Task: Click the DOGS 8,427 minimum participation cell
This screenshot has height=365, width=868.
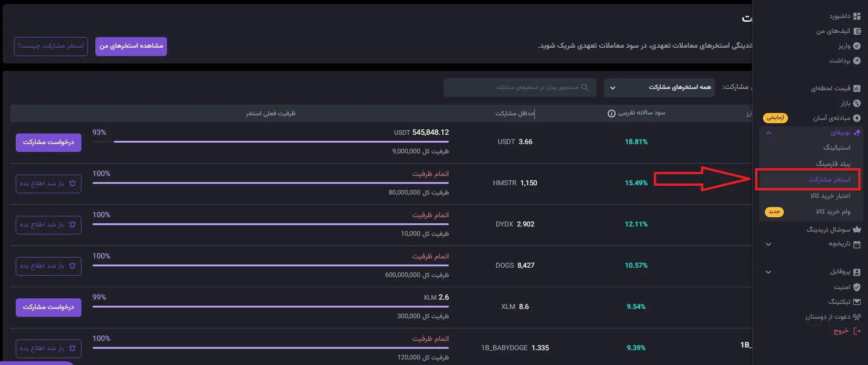Action: point(515,265)
